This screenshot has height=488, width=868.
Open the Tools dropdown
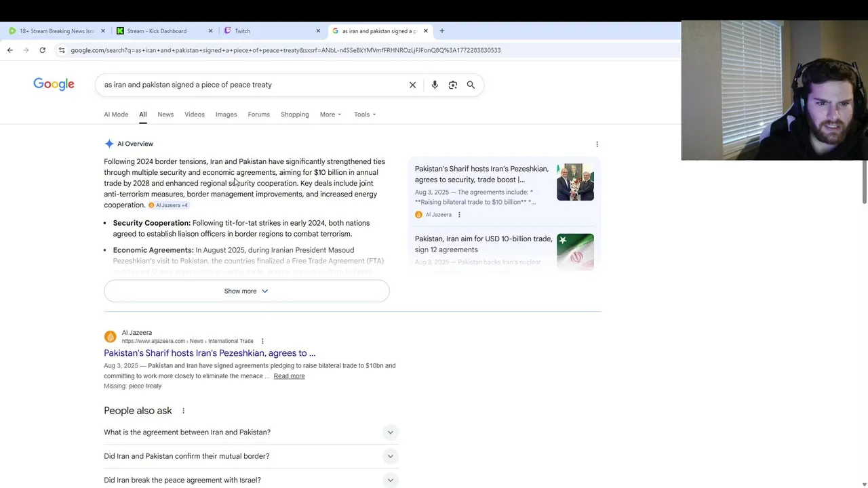365,115
